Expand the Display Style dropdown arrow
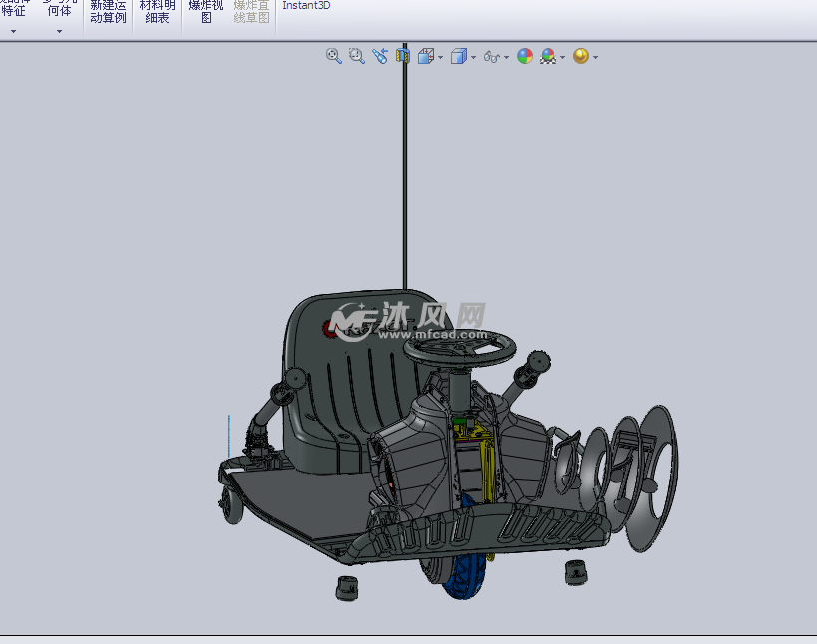Viewport: 817px width, 644px height. click(473, 57)
